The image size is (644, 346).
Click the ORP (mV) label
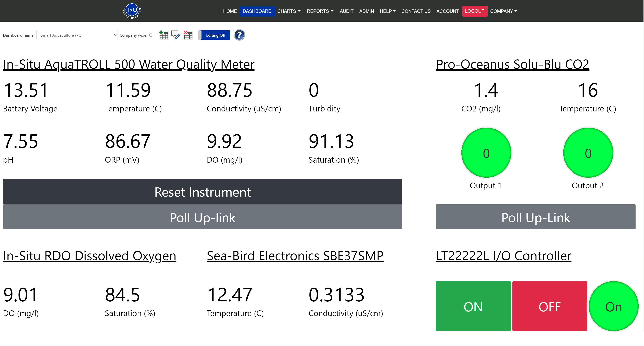(x=122, y=160)
